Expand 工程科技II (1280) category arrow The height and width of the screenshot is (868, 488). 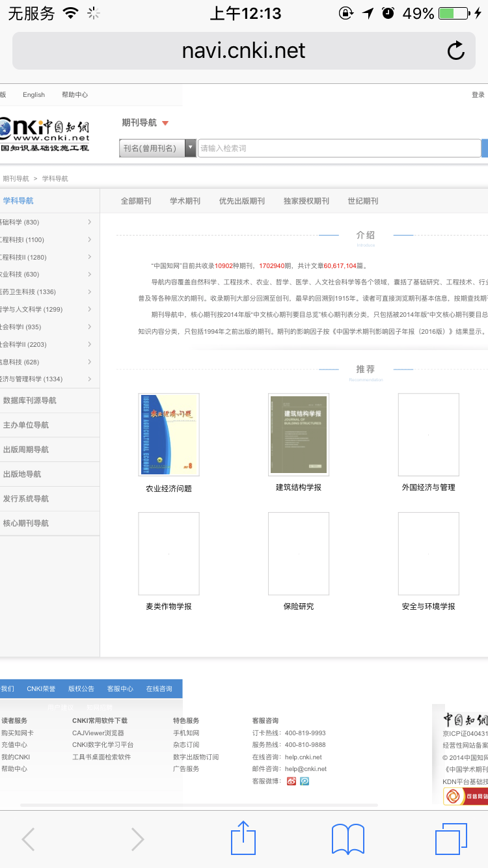(x=89, y=257)
